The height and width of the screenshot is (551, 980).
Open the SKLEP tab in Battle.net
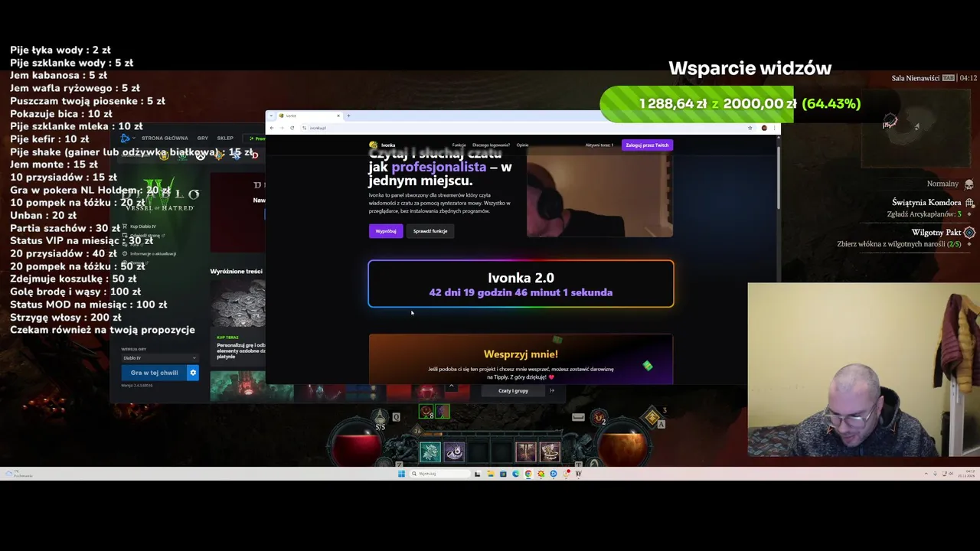(225, 139)
